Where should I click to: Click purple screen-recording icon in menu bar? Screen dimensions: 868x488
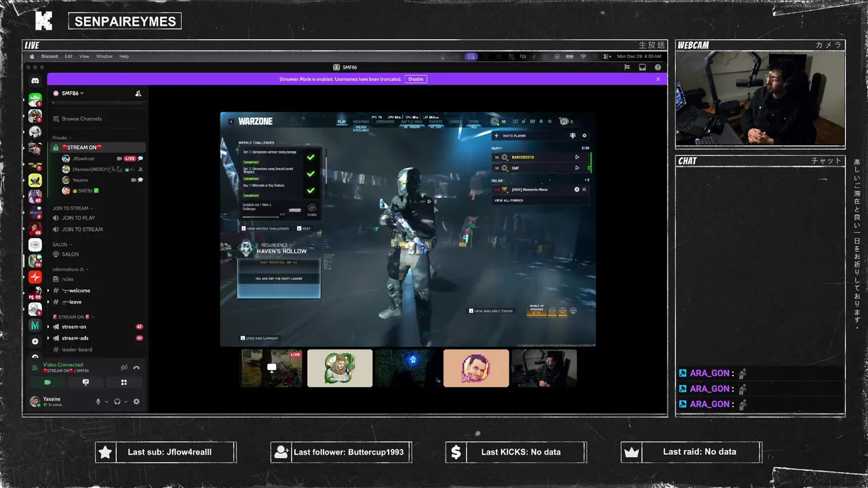click(471, 56)
